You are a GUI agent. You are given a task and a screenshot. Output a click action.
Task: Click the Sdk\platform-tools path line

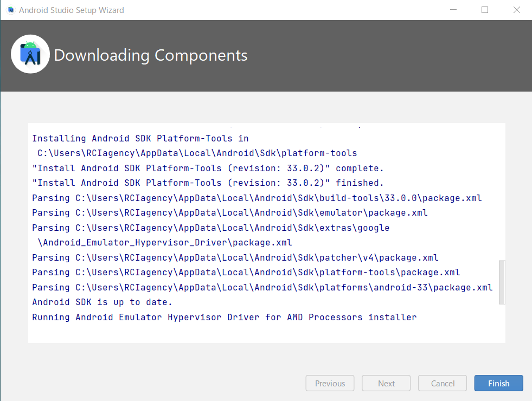[197, 153]
